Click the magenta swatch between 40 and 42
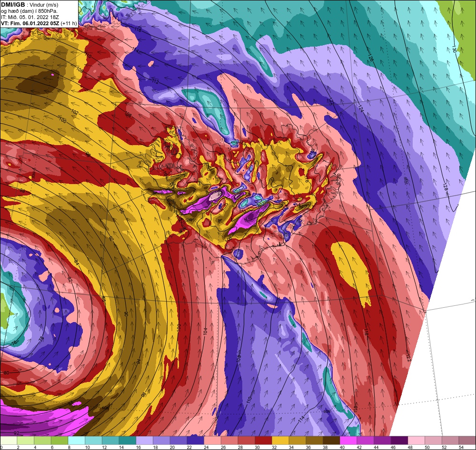The height and width of the screenshot is (450, 476). coord(348,440)
